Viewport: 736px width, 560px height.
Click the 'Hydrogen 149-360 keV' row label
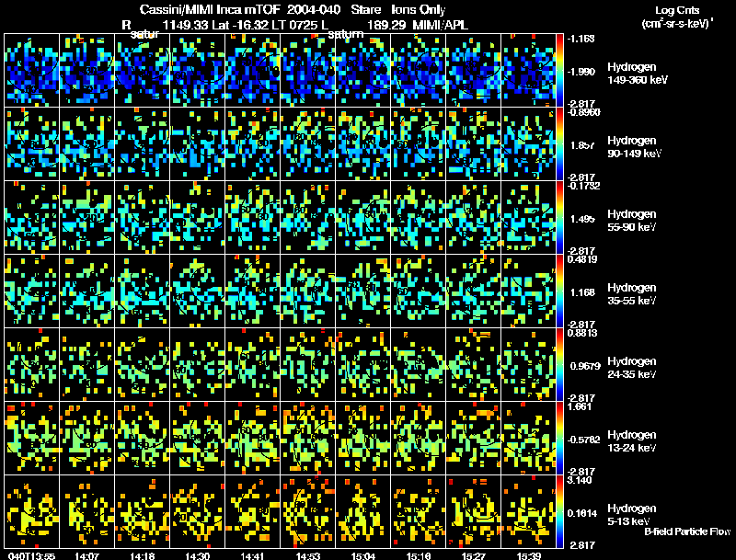pos(638,74)
